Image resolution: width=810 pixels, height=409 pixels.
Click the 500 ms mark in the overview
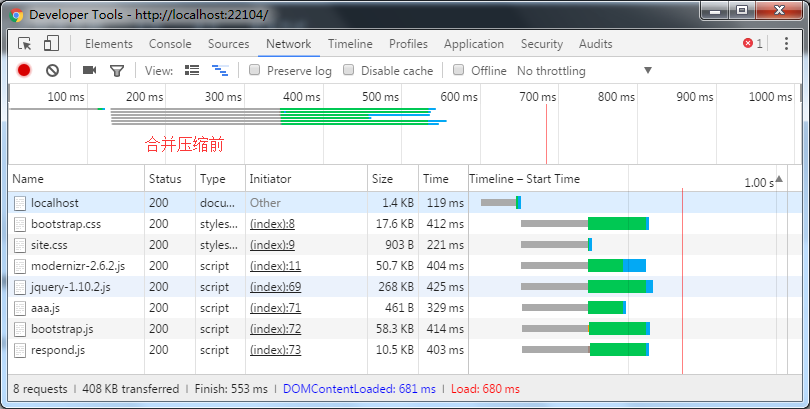click(x=381, y=97)
